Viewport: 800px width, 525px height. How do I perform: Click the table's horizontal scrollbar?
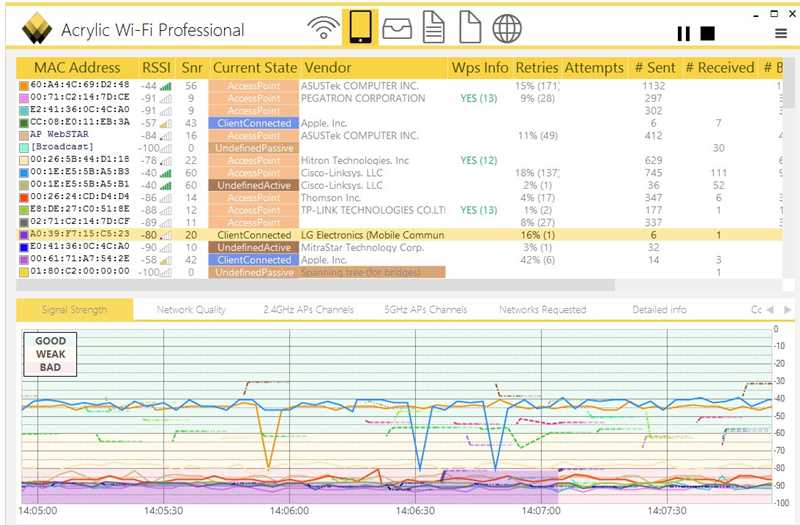(315, 285)
